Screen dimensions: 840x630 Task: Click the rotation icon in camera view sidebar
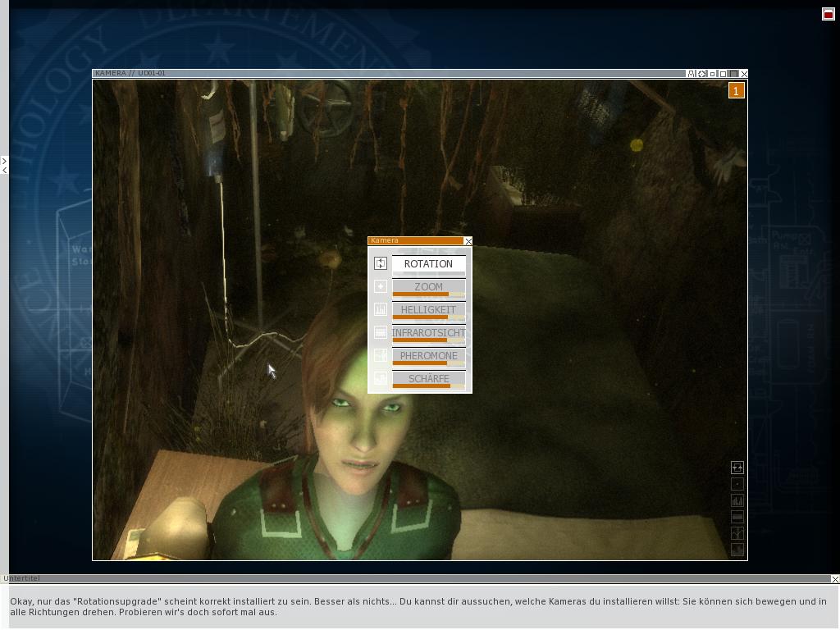click(737, 468)
